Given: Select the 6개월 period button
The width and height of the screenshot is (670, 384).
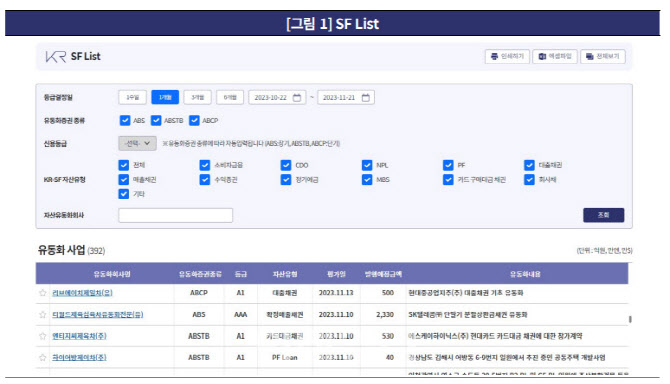Looking at the screenshot, I should [230, 97].
